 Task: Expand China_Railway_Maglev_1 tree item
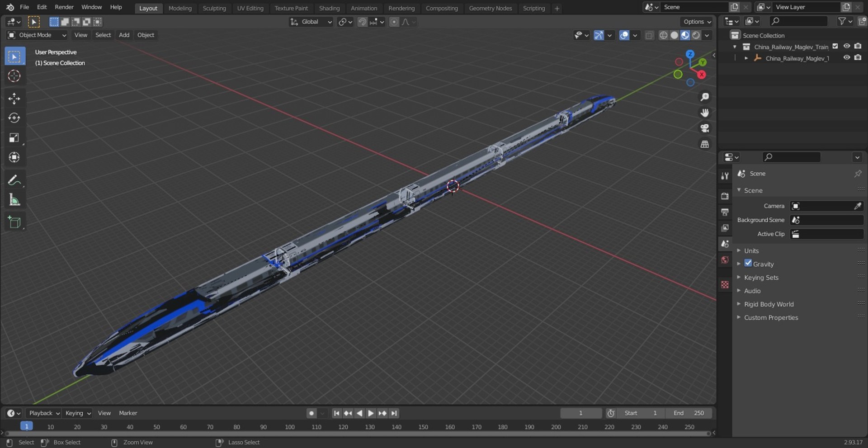pyautogui.click(x=746, y=58)
